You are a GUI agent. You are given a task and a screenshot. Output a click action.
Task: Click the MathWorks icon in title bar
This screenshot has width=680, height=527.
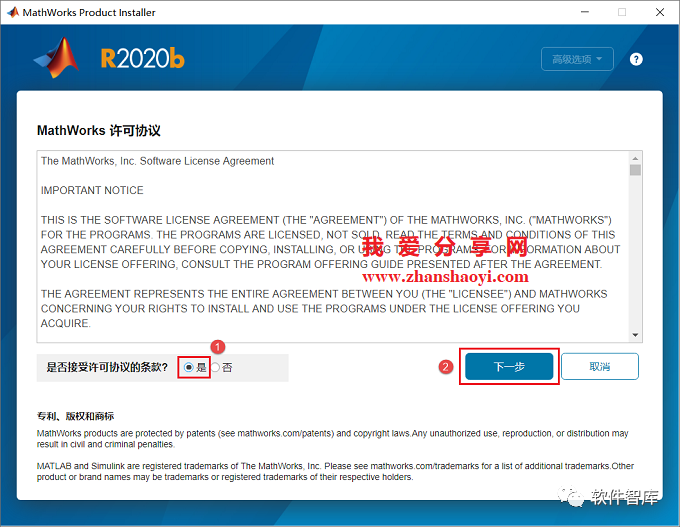(x=13, y=12)
